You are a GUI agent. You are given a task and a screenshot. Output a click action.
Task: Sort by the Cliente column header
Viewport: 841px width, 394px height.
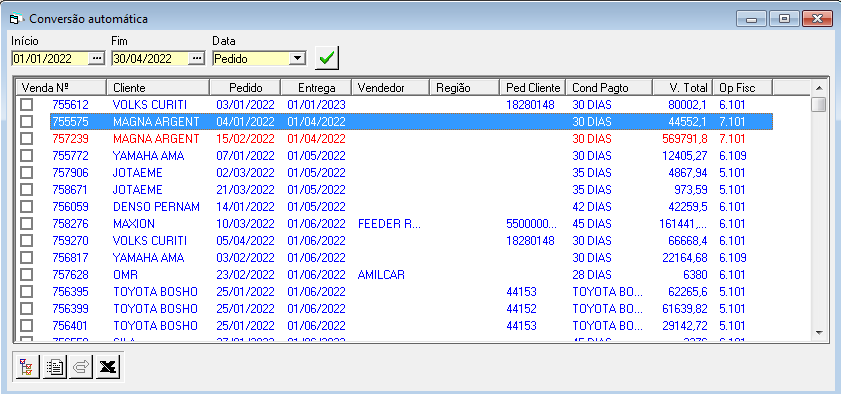pos(158,87)
